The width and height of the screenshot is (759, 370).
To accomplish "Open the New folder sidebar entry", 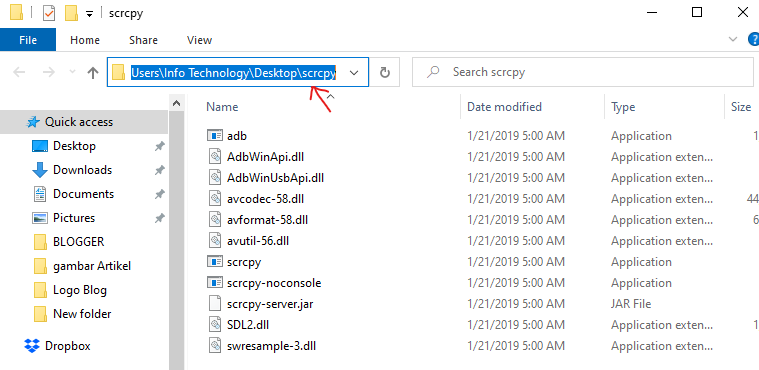I will pyautogui.click(x=82, y=314).
